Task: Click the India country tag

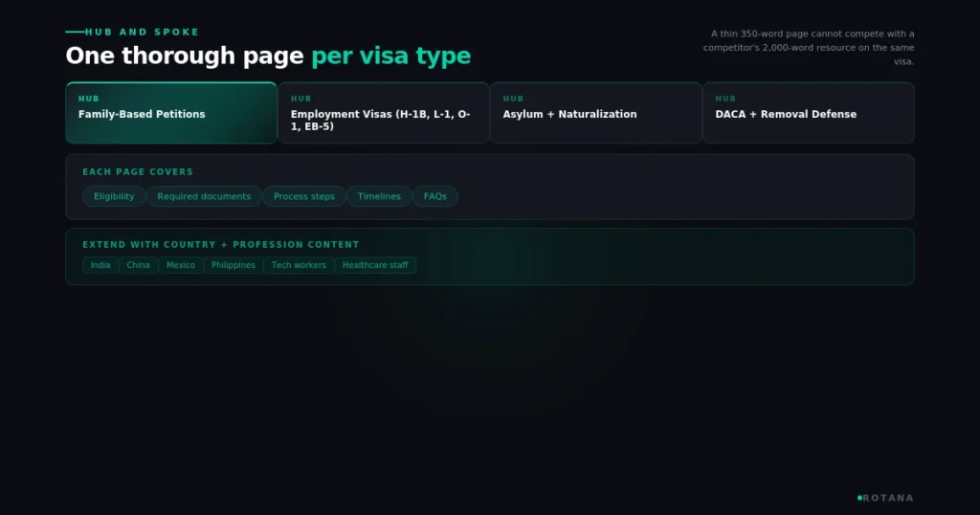Action: point(100,265)
